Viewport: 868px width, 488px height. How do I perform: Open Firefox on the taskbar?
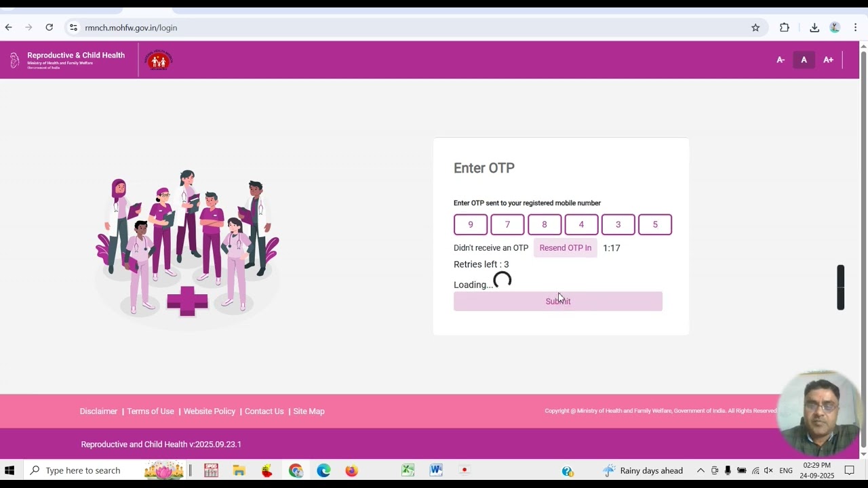(351, 470)
